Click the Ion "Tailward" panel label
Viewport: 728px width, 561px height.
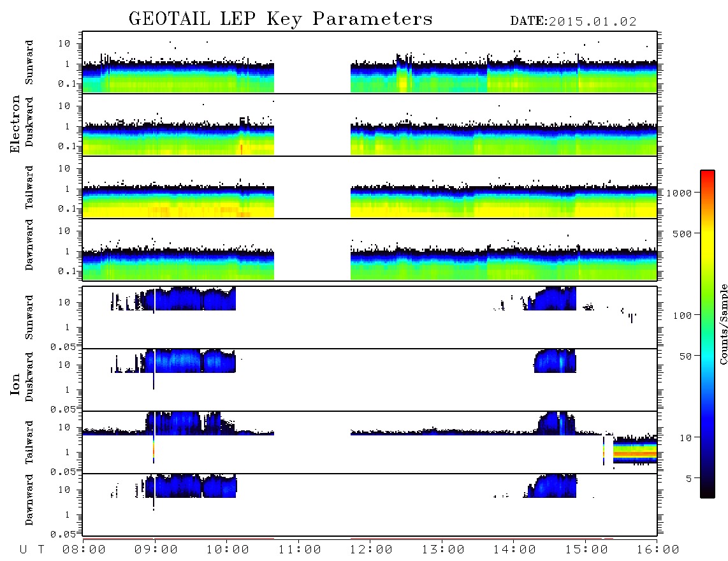(29, 442)
